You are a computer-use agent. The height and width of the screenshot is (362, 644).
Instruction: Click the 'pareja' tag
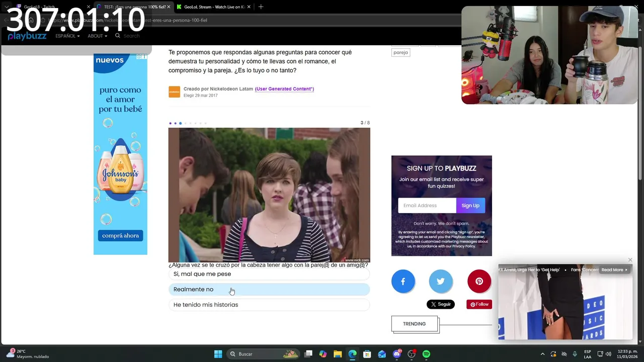click(400, 52)
